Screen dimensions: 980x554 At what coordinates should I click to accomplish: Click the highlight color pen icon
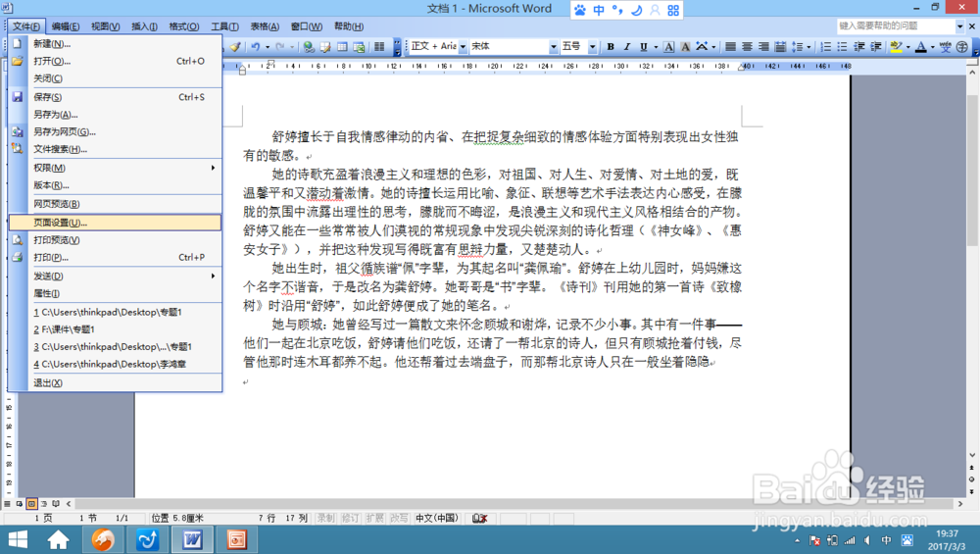tap(896, 47)
